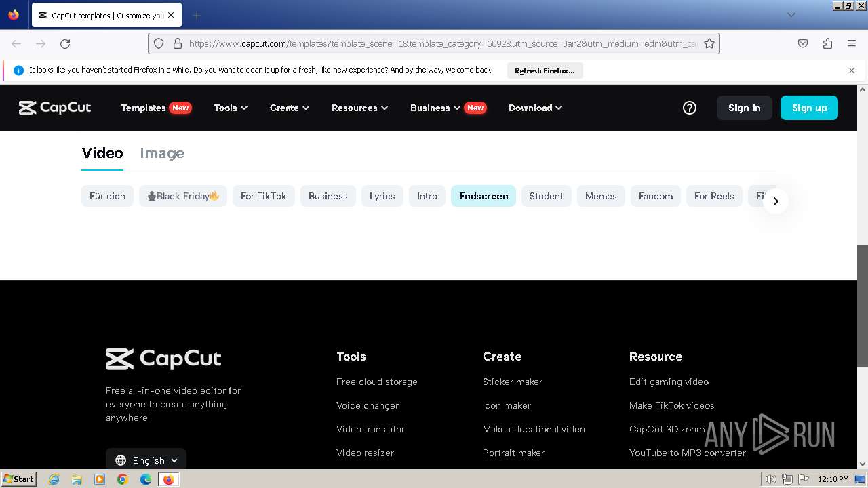
Task: Select the For TikTok category
Action: pos(264,196)
